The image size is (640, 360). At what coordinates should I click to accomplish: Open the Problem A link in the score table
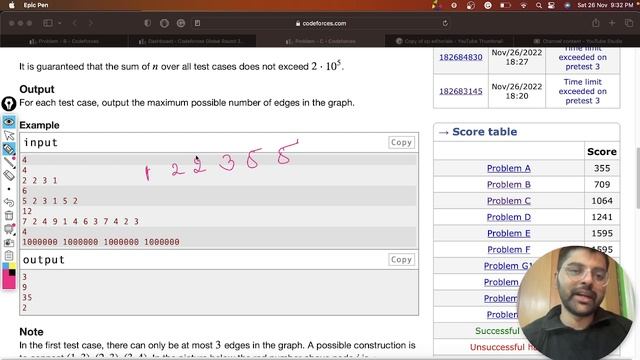click(x=509, y=168)
